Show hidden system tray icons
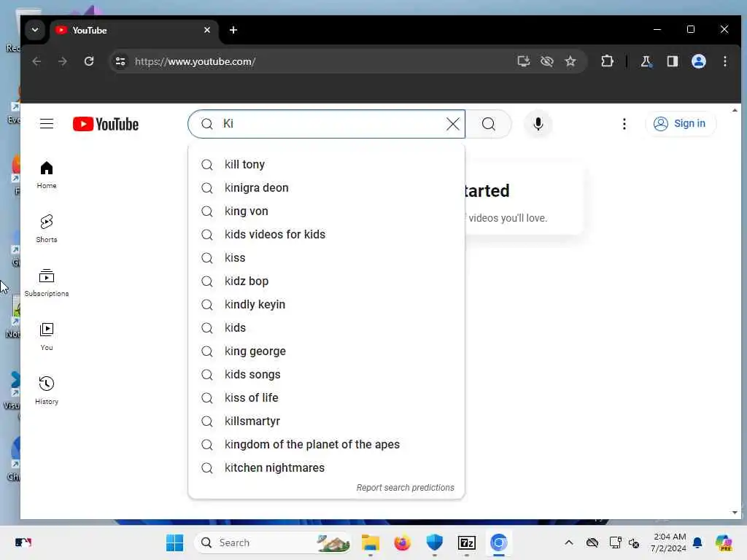This screenshot has width=747, height=560. pyautogui.click(x=569, y=542)
